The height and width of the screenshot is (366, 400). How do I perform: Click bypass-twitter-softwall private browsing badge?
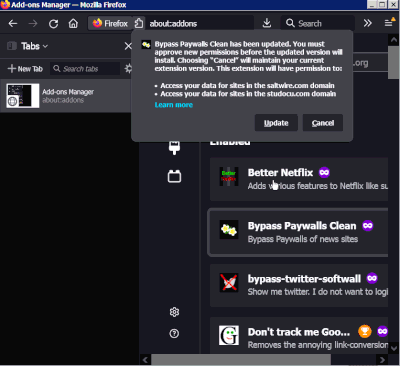[372, 278]
